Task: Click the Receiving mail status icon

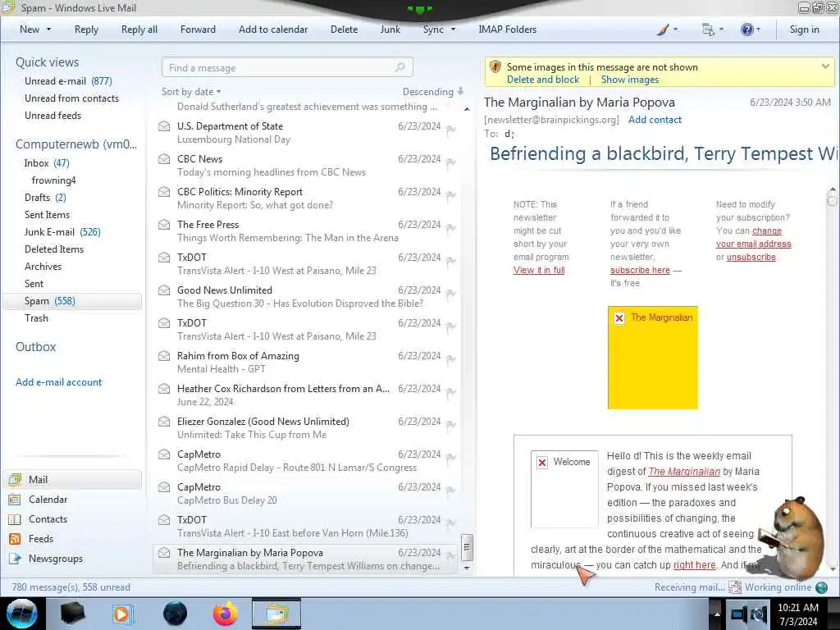Action: (735, 587)
